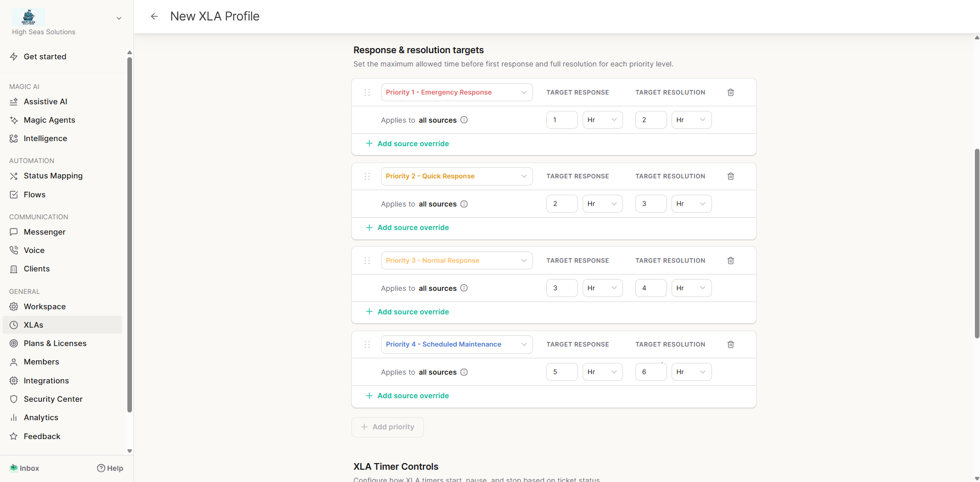Image resolution: width=980 pixels, height=482 pixels.
Task: Click the main page vertical scrollbar
Action: coord(977,243)
